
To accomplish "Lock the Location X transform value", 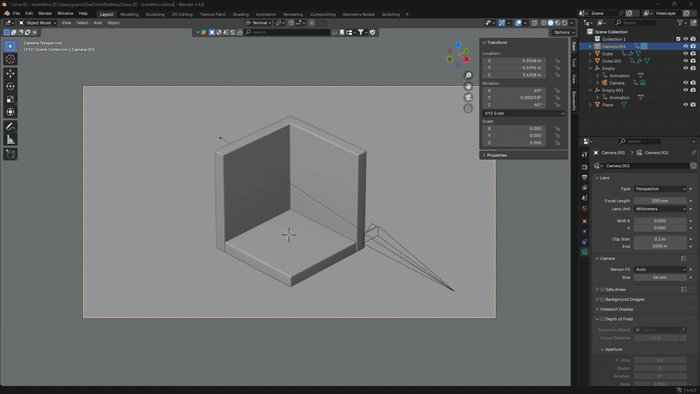I will pos(557,61).
